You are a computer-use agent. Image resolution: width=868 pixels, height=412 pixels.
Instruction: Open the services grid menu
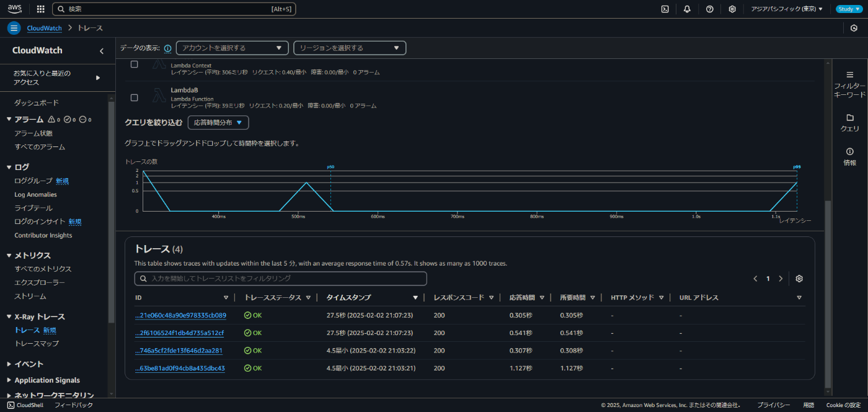tap(41, 9)
